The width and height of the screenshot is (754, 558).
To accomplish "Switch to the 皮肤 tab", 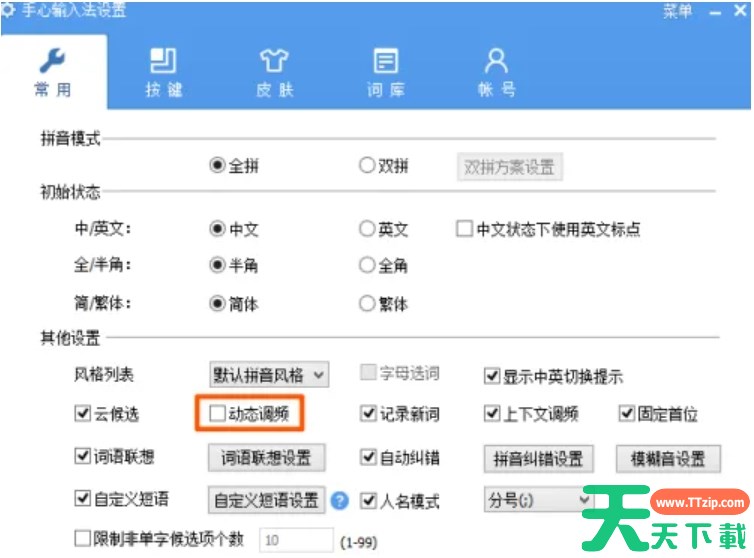I will (x=275, y=72).
